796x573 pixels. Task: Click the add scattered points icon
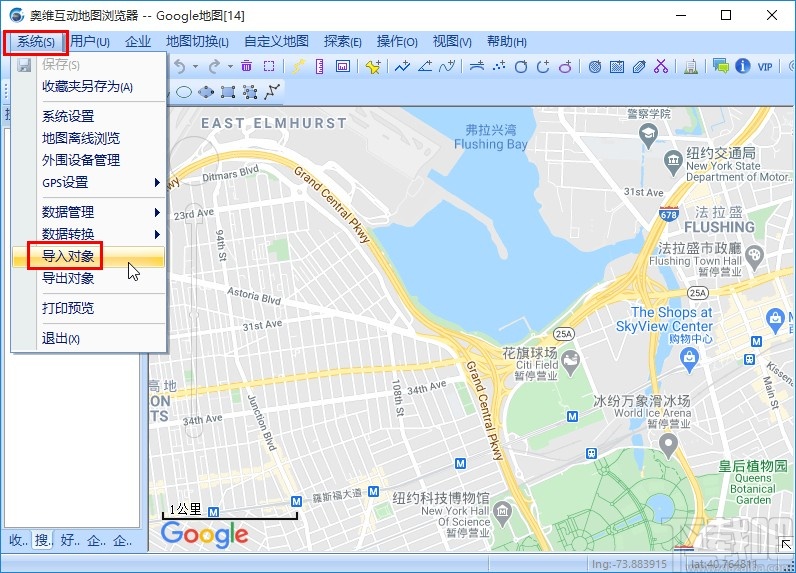coord(499,66)
